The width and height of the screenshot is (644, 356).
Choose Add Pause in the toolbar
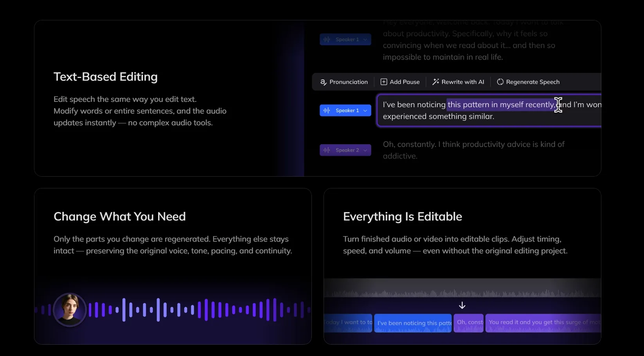(400, 82)
